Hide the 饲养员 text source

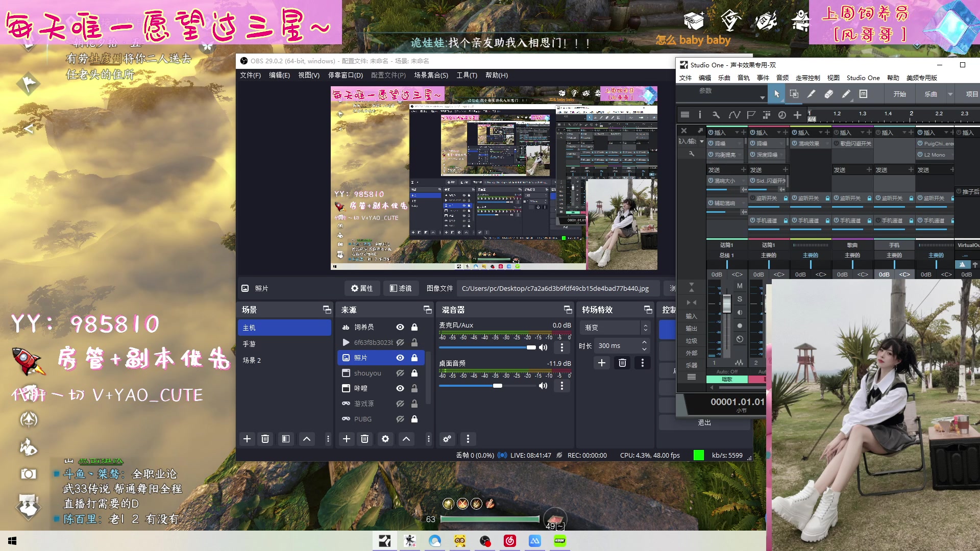(400, 327)
